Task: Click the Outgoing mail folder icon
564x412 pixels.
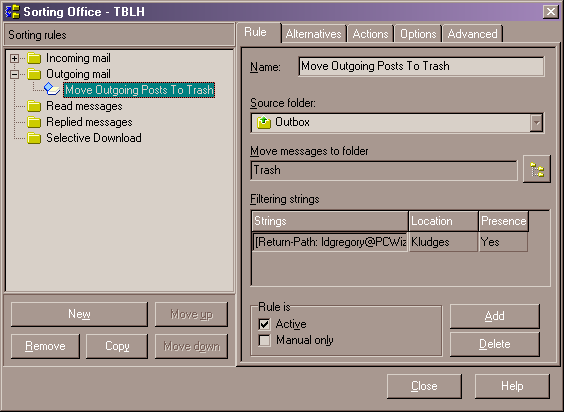Action: [x=34, y=74]
